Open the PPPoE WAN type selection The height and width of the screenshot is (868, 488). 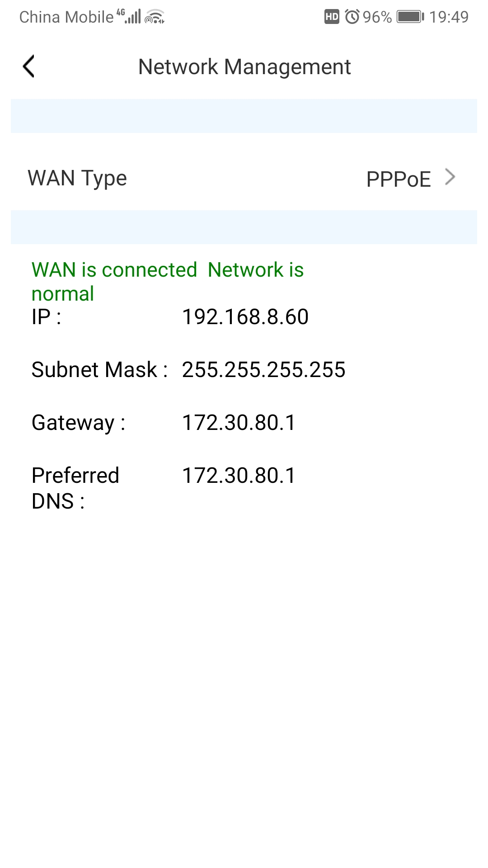pos(399,179)
